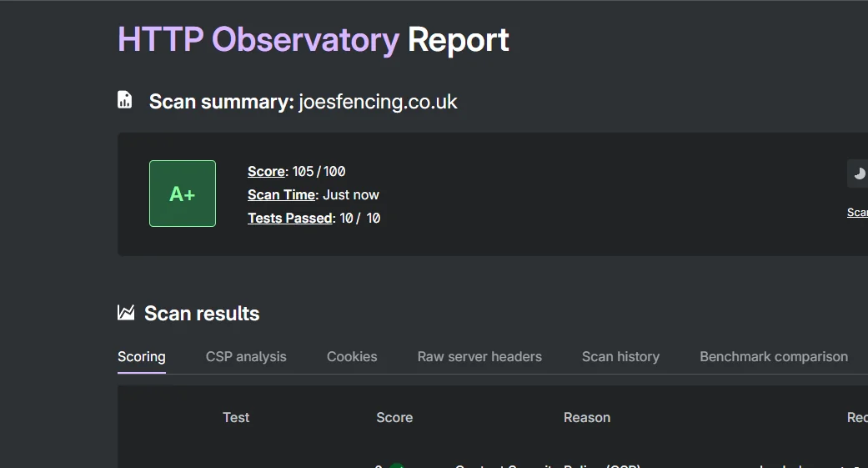Screen dimensions: 868x468
Task: Click the Scan Time link
Action: [x=281, y=195]
